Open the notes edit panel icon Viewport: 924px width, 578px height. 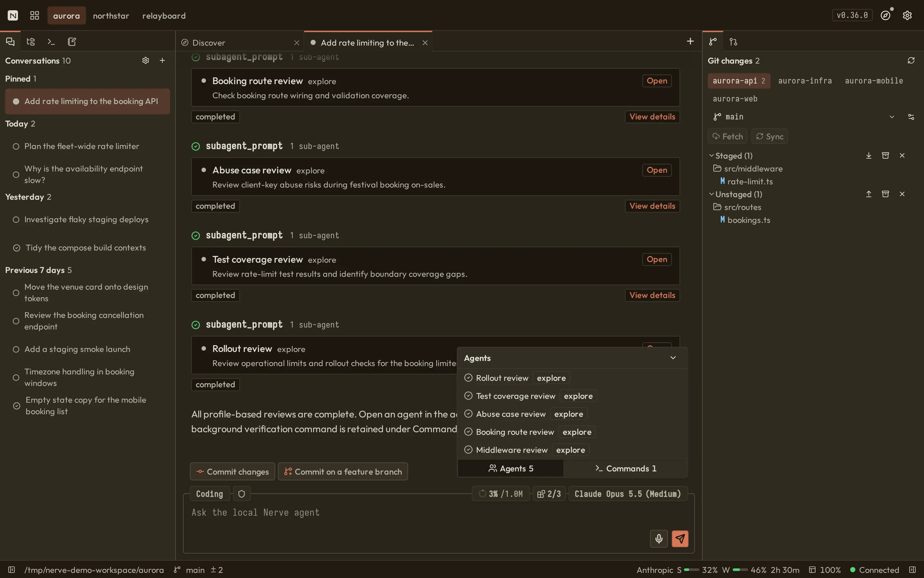[x=72, y=42]
